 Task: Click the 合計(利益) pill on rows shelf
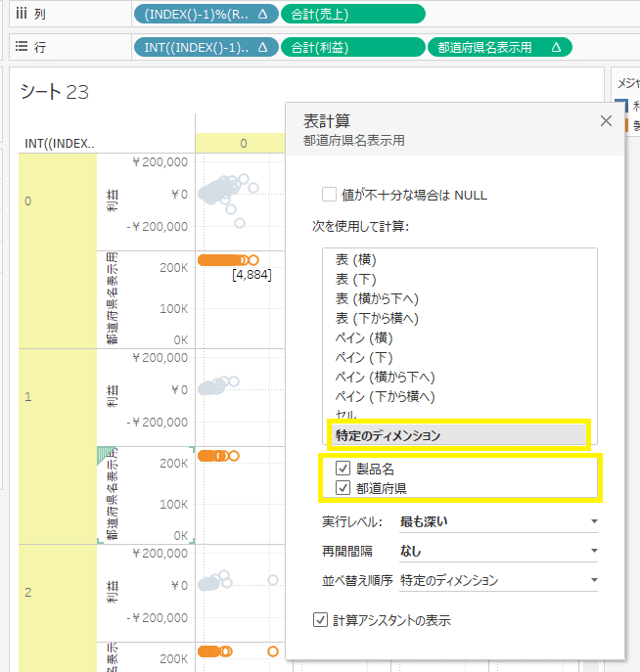pos(353,47)
